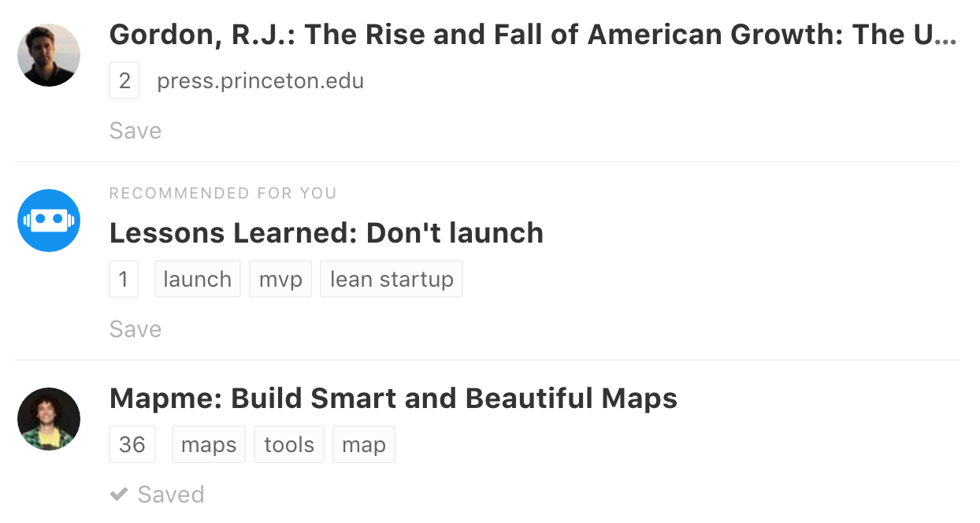Open Mapme: Build Smart and Beautiful Maps

point(393,399)
